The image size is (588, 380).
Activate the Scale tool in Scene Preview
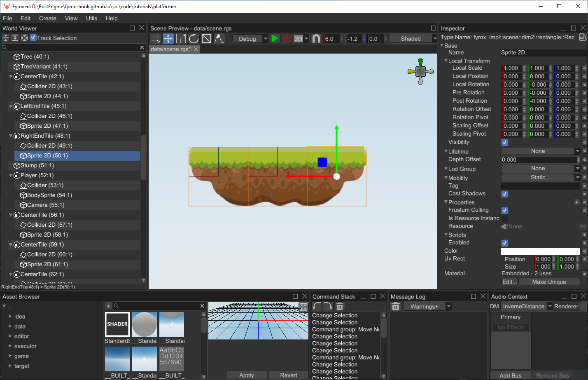click(181, 38)
